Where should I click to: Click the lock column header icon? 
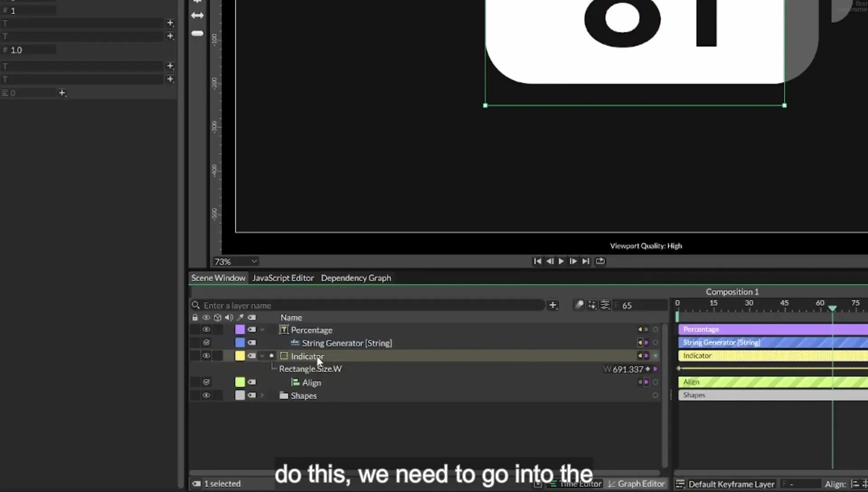pyautogui.click(x=195, y=317)
